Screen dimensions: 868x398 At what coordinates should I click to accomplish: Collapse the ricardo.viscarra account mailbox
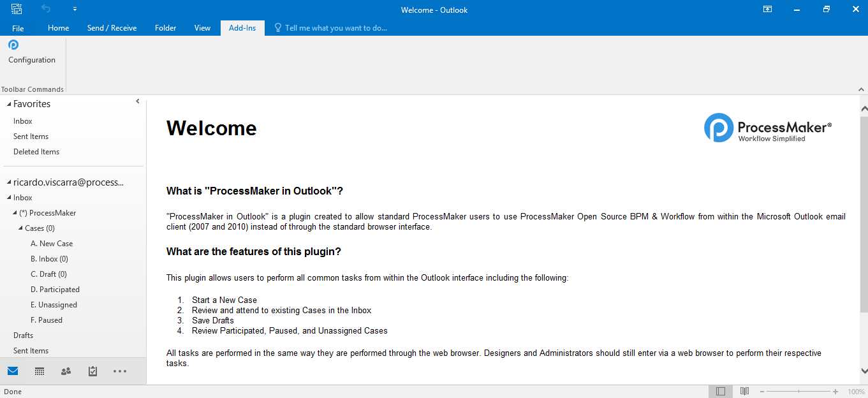[10, 182]
